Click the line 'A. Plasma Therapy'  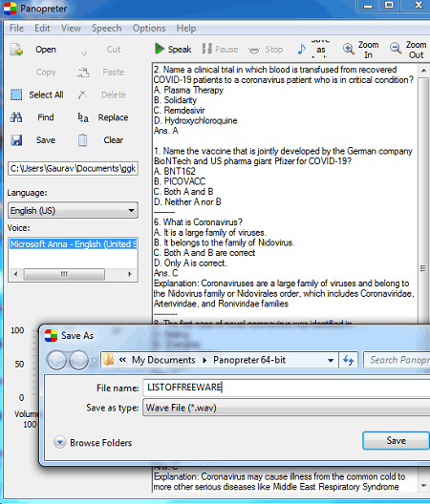[188, 90]
